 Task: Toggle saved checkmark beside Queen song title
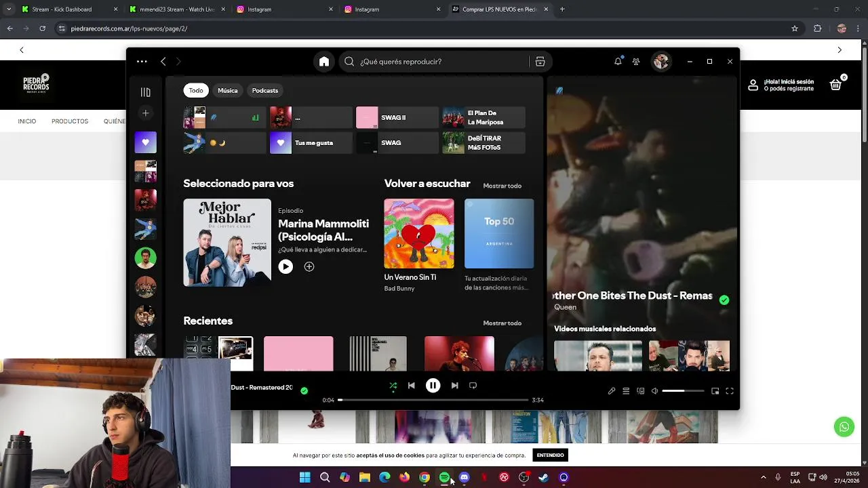click(x=724, y=300)
